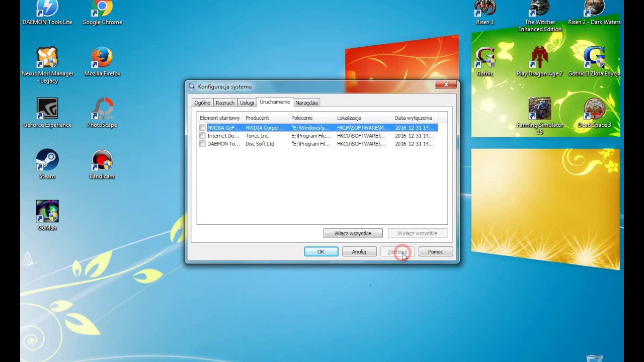Close the Konfiguracja systemu dialog
Screen dimensions: 644x362
(446, 84)
